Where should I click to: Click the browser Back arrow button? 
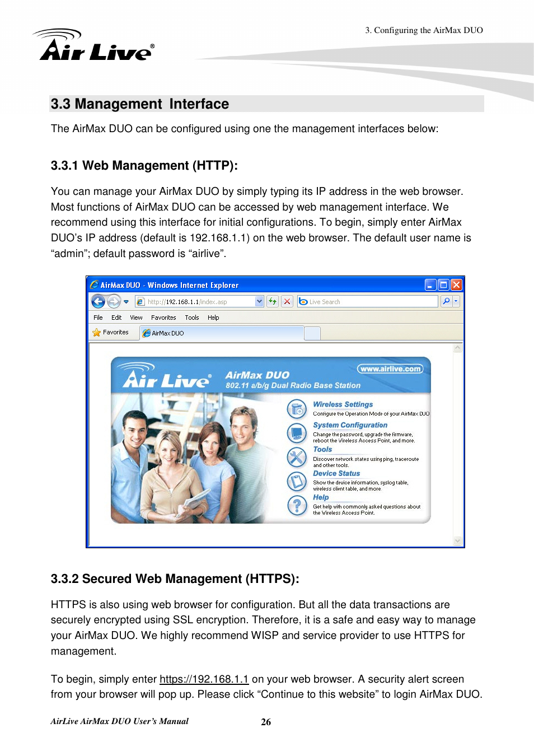click(x=98, y=301)
